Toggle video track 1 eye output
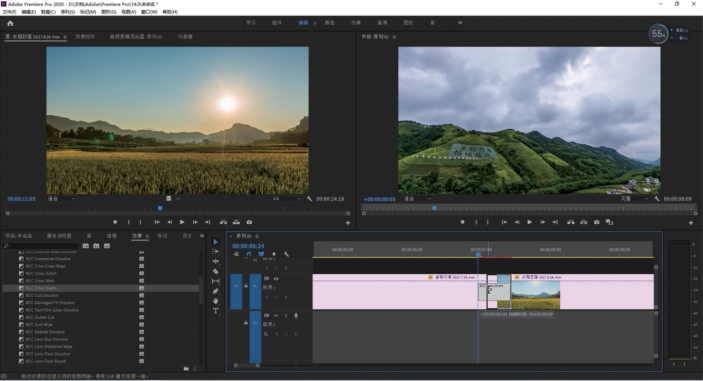 (x=276, y=279)
